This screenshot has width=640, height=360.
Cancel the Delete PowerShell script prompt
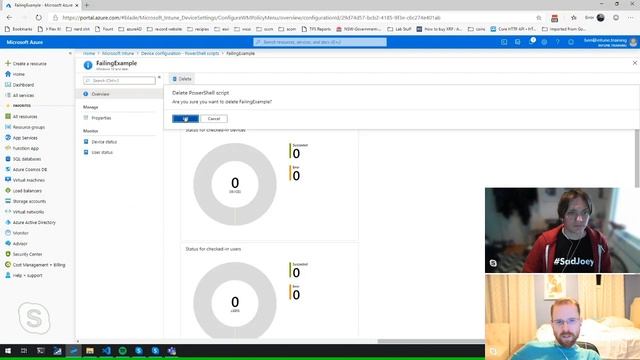pos(214,119)
